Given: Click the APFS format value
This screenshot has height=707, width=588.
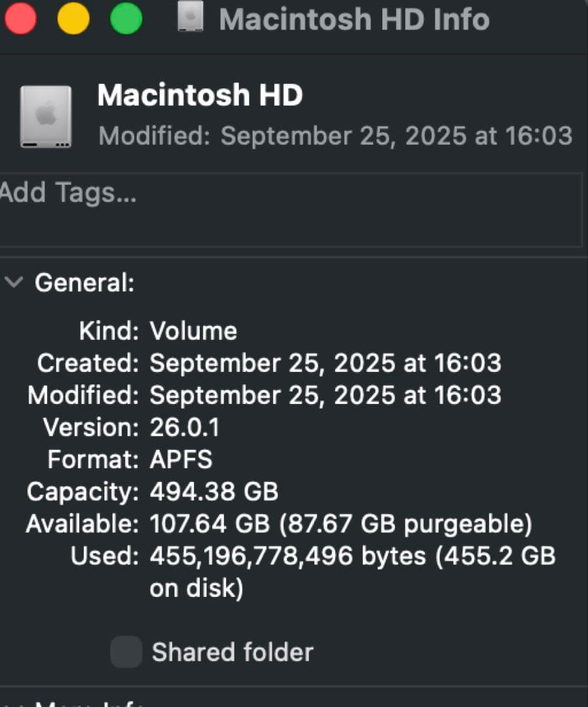Looking at the screenshot, I should click(x=181, y=460).
